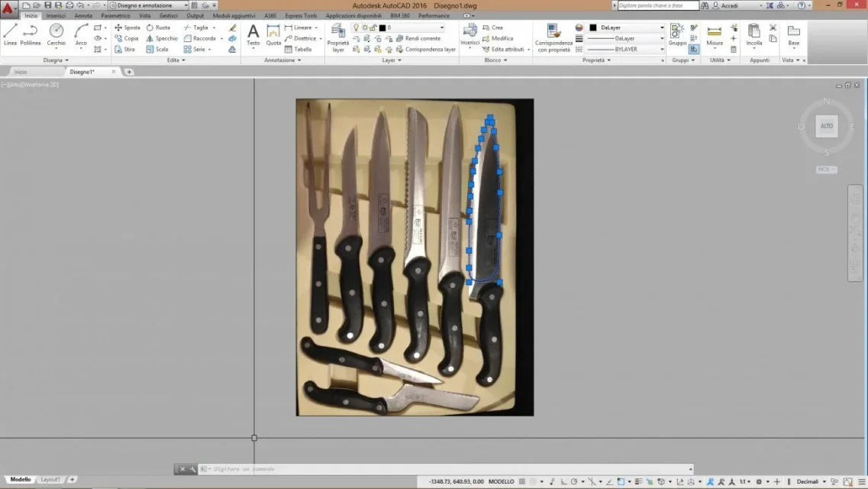The width and height of the screenshot is (868, 489).
Task: Click Rendi corrente layer button
Action: point(418,38)
